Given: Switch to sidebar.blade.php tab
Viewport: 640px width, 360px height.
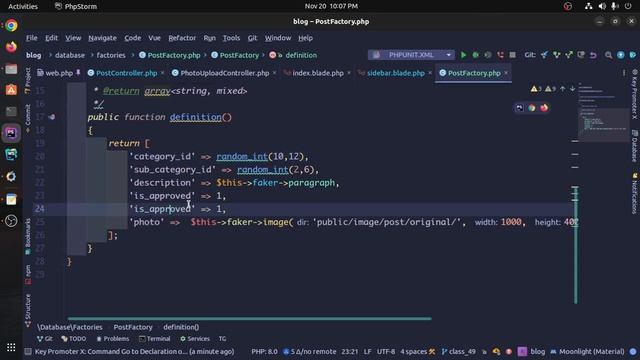Looking at the screenshot, I should (396, 73).
